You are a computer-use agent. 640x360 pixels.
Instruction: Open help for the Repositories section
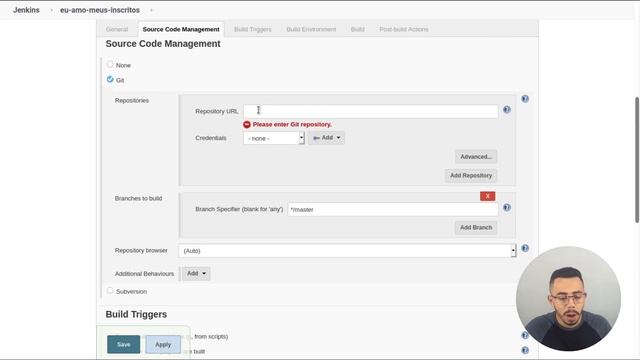coord(525,99)
